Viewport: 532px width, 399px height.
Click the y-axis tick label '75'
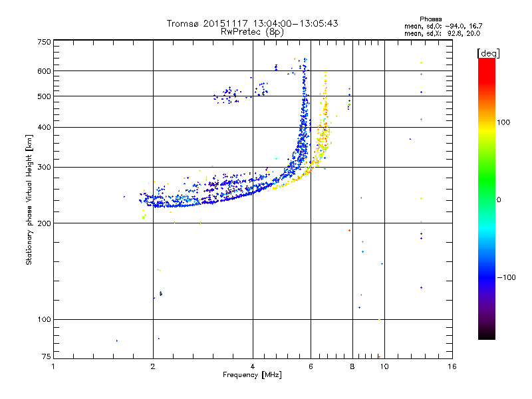(x=47, y=356)
